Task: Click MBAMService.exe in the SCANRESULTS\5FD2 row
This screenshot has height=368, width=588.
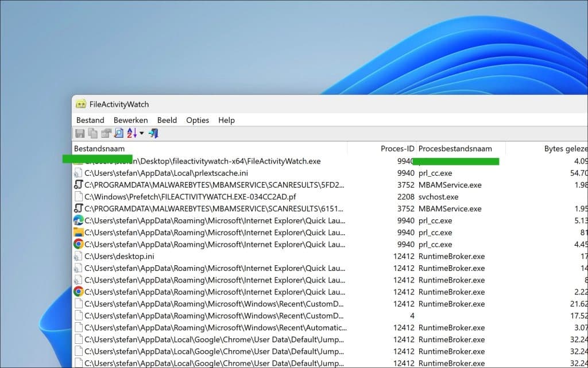Action: point(450,185)
